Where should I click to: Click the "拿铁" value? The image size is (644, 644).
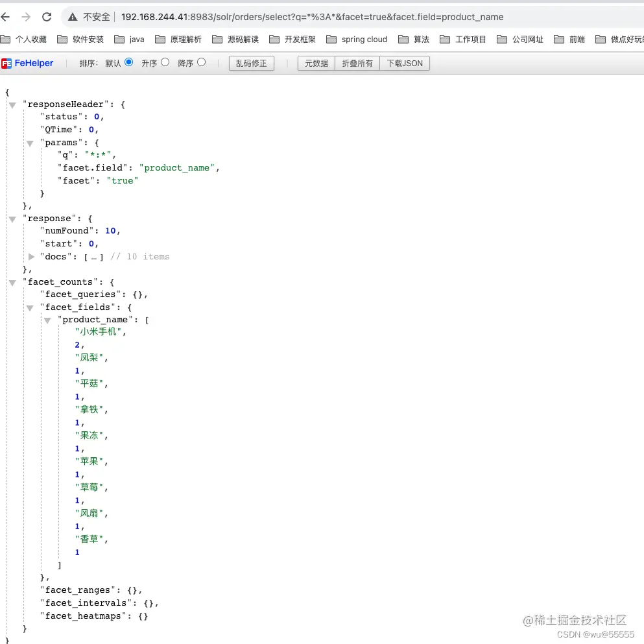coord(89,409)
